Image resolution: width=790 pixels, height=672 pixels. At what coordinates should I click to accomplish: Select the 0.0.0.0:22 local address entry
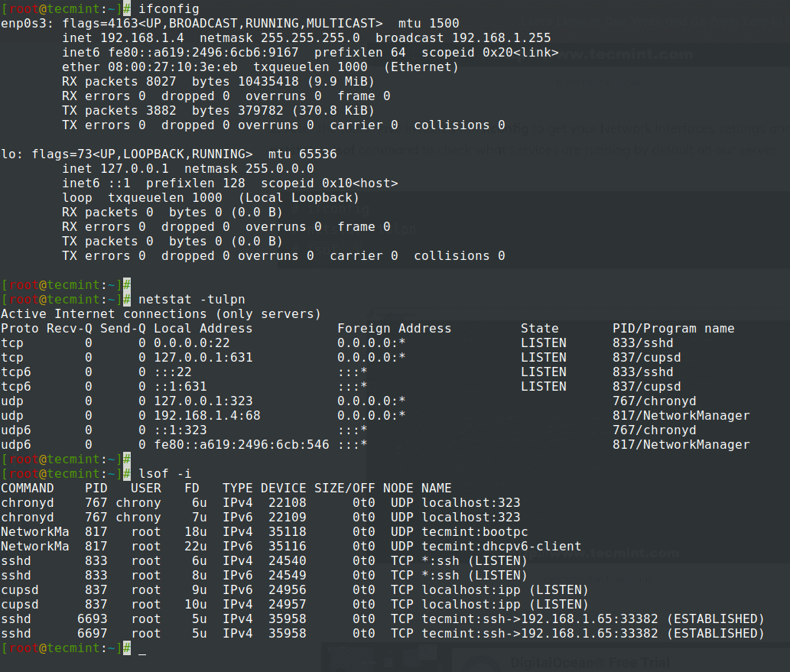191,342
